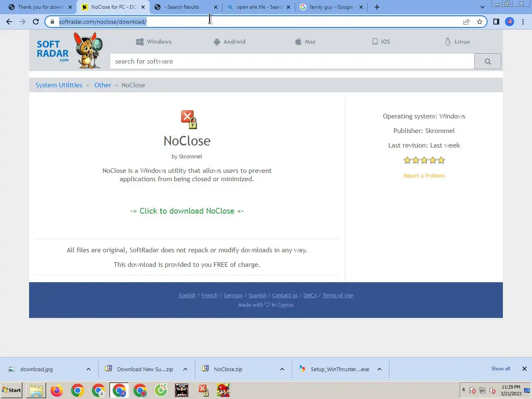Switch site language to Spanish
The height and width of the screenshot is (399, 532).
pos(257,296)
